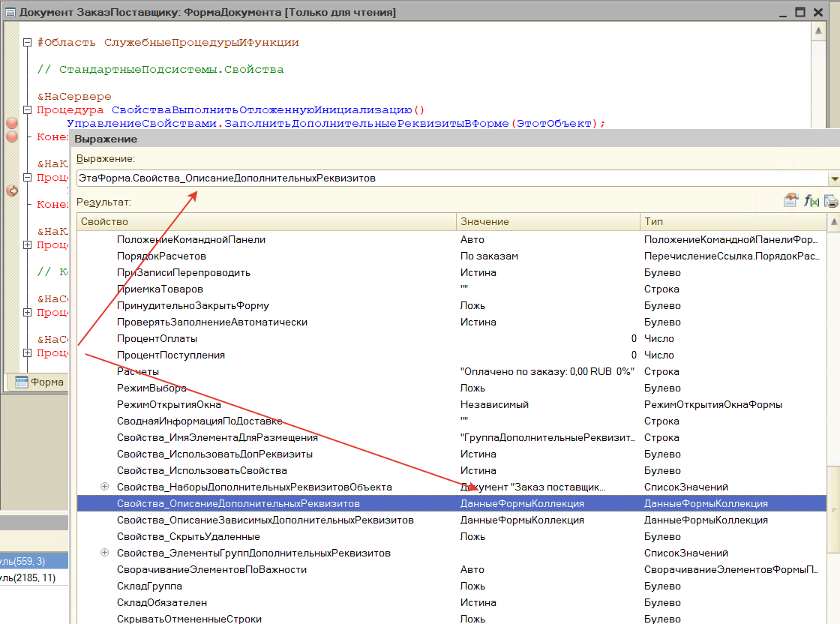Select the ПоложениеКоманднойПанели row
840x624 pixels.
click(451, 239)
